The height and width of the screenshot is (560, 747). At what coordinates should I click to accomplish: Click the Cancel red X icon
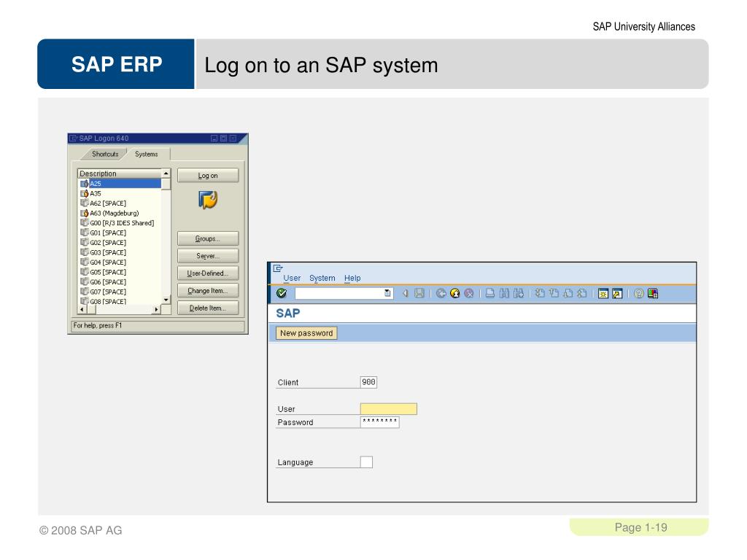point(469,293)
